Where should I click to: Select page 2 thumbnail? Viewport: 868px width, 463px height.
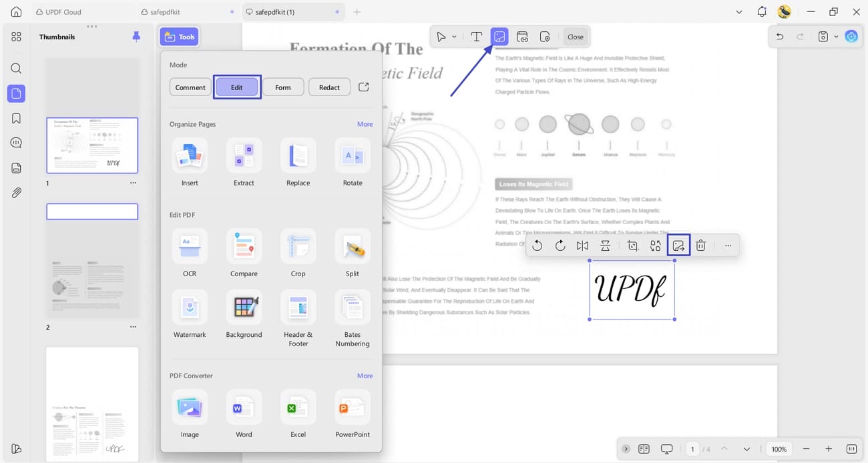click(x=92, y=261)
